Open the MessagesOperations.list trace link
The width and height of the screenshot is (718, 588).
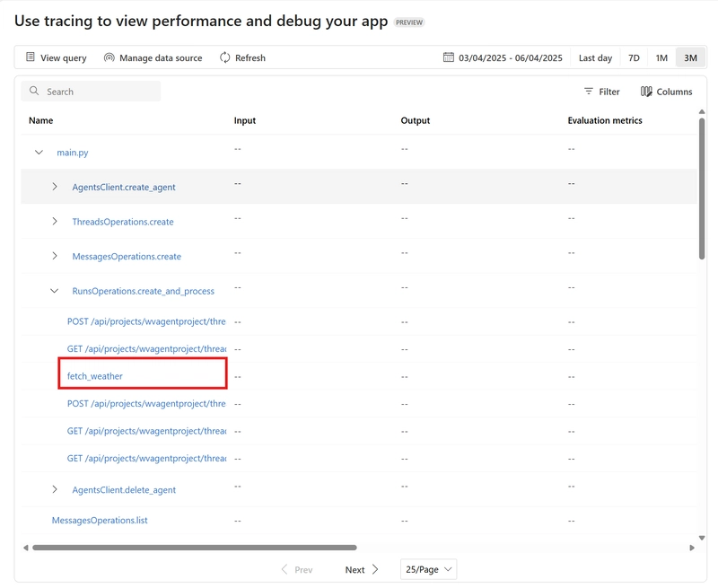(100, 521)
